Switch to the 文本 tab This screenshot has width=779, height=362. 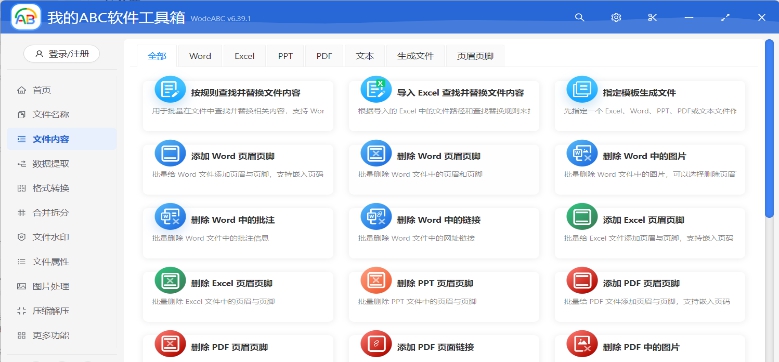tap(365, 56)
